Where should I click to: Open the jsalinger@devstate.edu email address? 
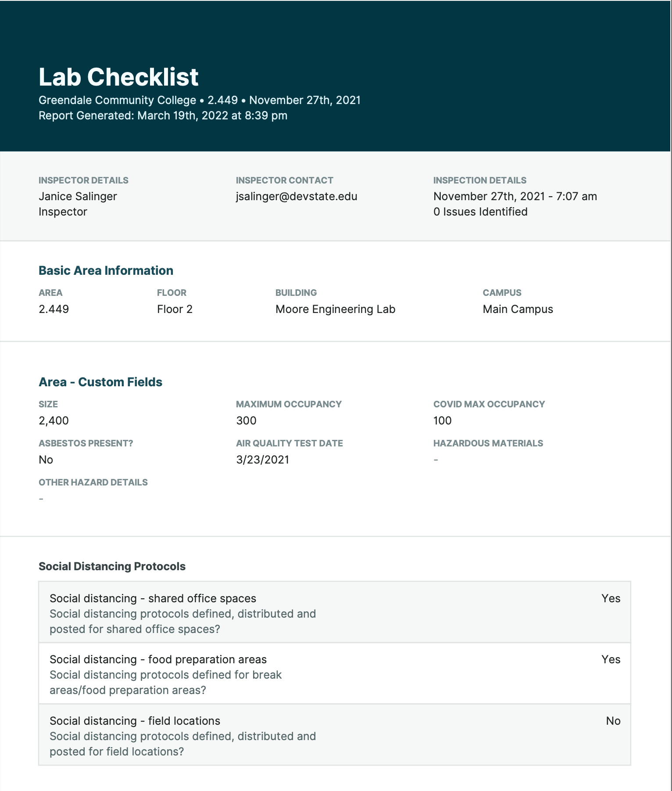coord(297,196)
